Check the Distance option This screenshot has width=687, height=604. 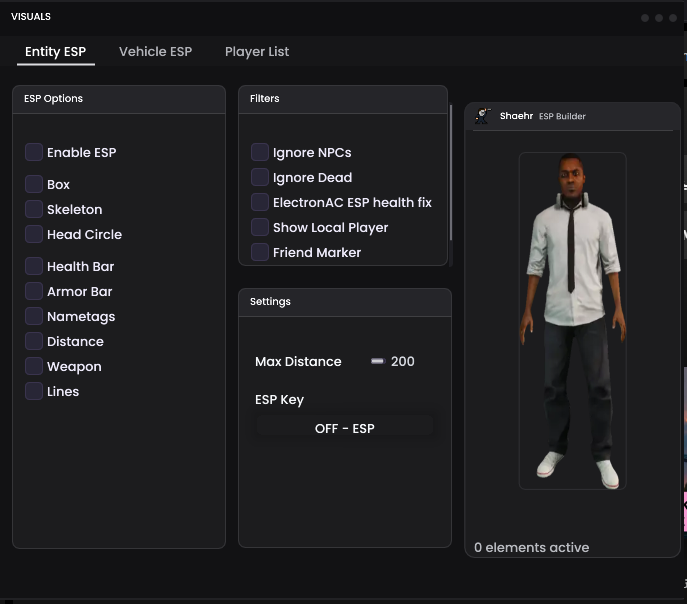pyautogui.click(x=34, y=341)
